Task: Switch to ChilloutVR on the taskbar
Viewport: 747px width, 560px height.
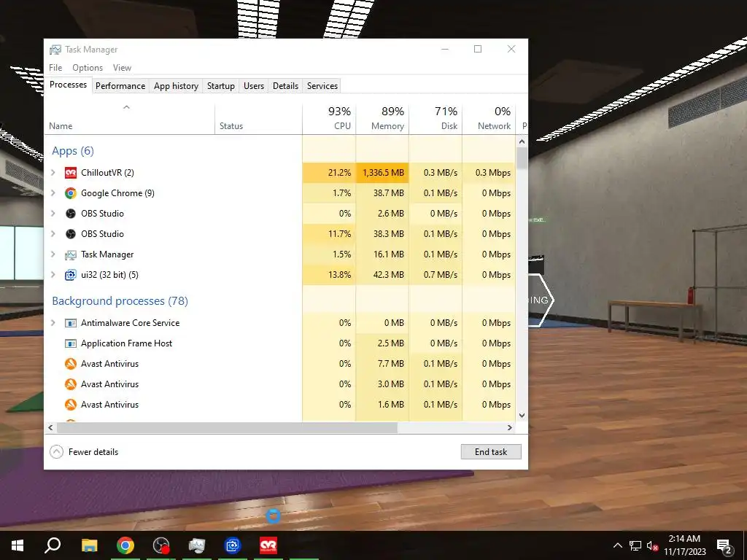Action: [268, 545]
